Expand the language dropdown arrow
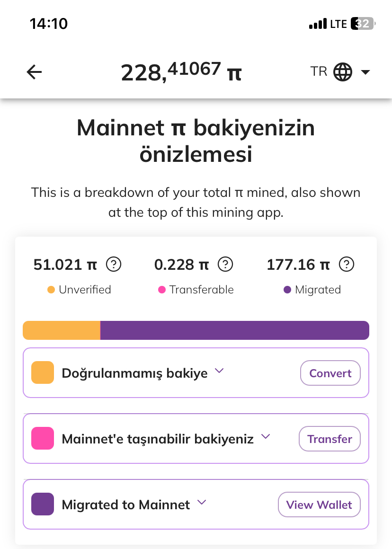This screenshot has height=549, width=392. 365,72
